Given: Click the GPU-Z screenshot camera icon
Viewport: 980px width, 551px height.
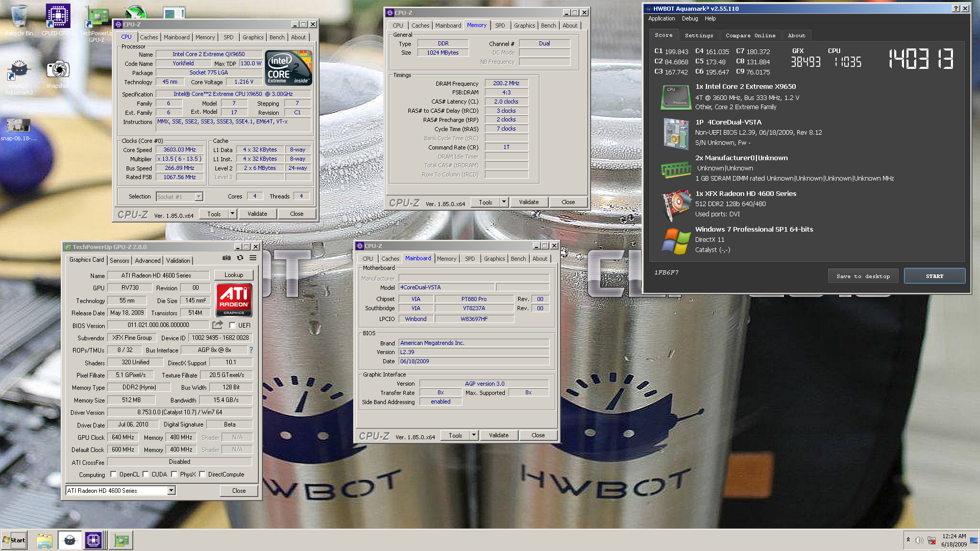Looking at the screenshot, I should point(227,258).
